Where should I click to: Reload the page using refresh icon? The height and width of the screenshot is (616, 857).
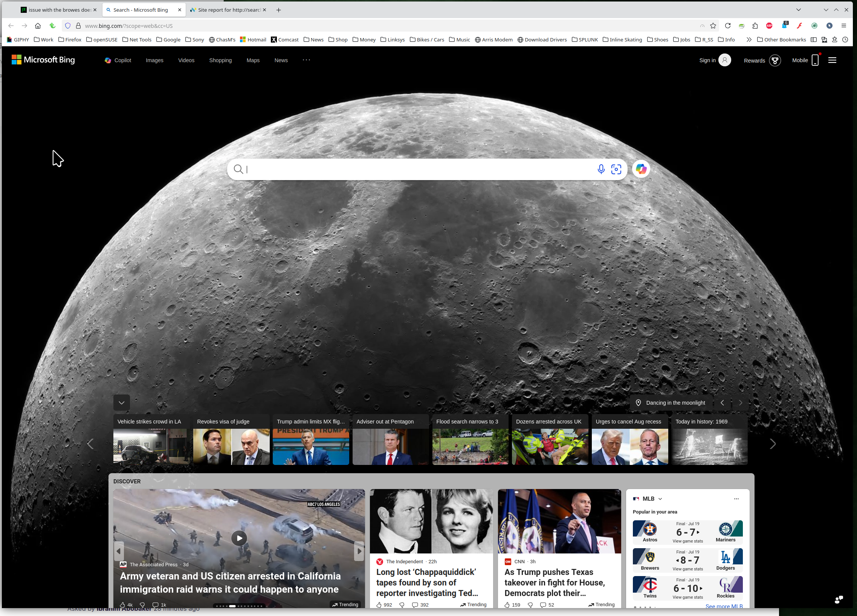[x=727, y=26]
